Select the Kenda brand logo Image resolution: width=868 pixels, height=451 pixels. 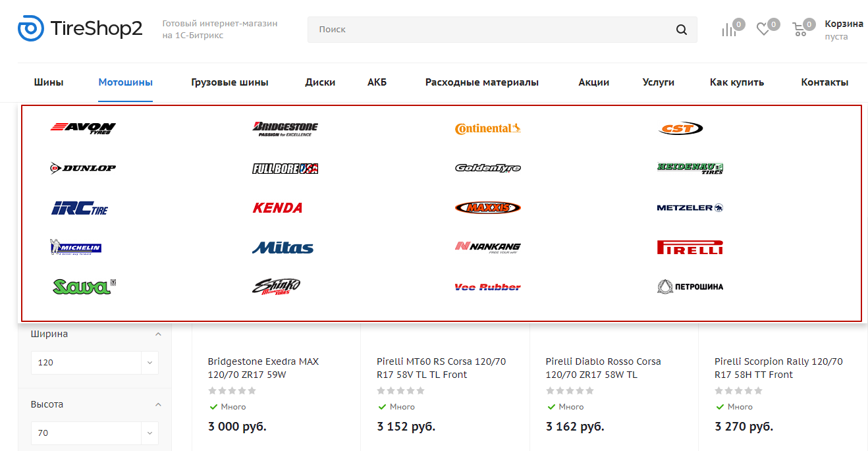click(277, 208)
